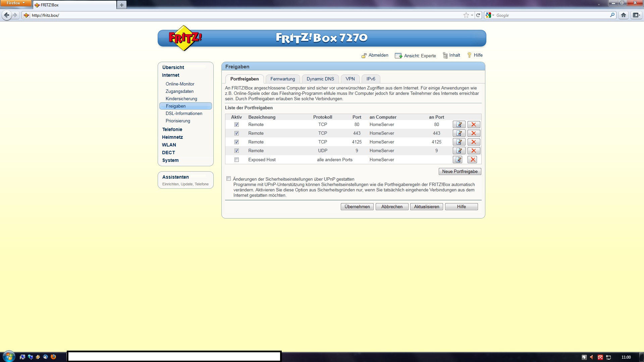The width and height of the screenshot is (644, 362).
Task: Click the Show Desktop quick launch icon
Action: (x=22, y=357)
